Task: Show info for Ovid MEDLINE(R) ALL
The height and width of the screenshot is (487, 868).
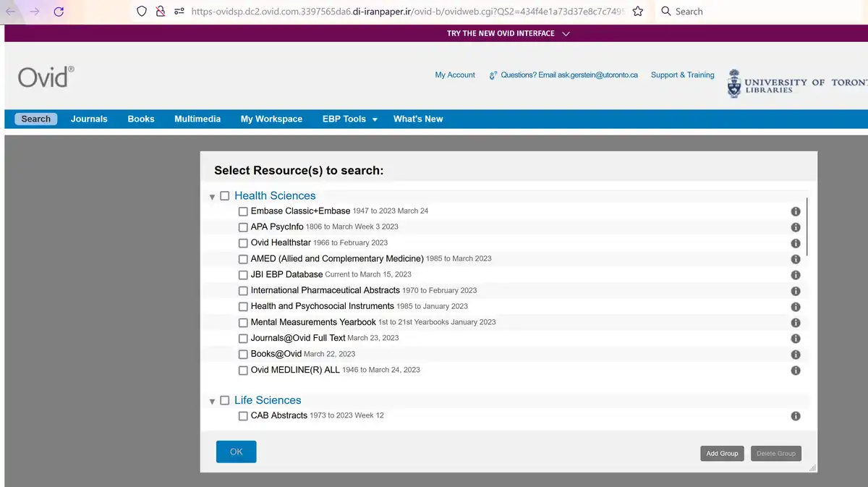Action: pos(795,370)
